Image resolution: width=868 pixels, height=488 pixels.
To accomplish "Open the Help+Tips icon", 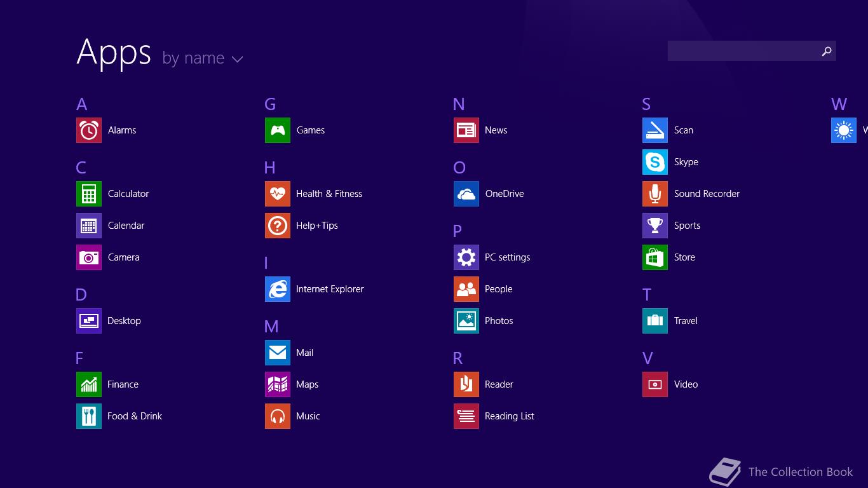I will pyautogui.click(x=278, y=226).
